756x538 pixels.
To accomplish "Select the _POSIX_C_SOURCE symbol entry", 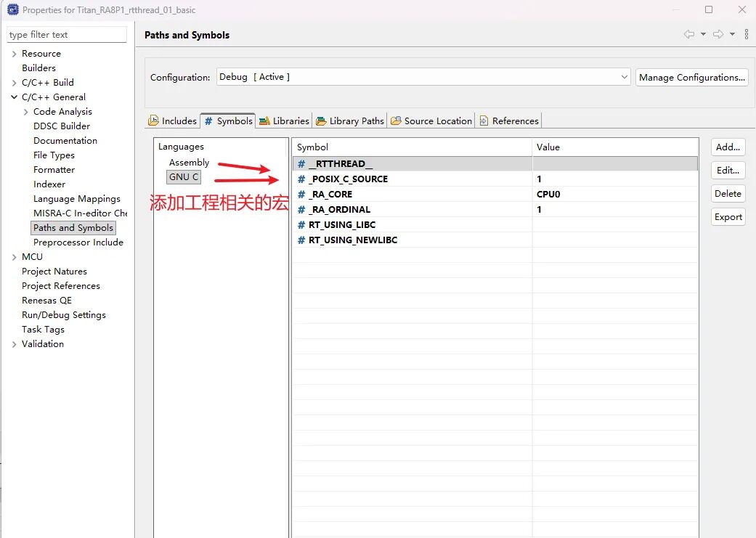I will tap(347, 179).
